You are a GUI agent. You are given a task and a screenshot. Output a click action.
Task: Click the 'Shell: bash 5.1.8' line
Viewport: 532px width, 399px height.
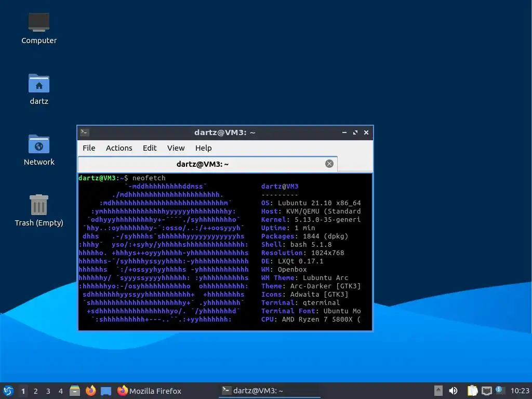click(x=297, y=244)
